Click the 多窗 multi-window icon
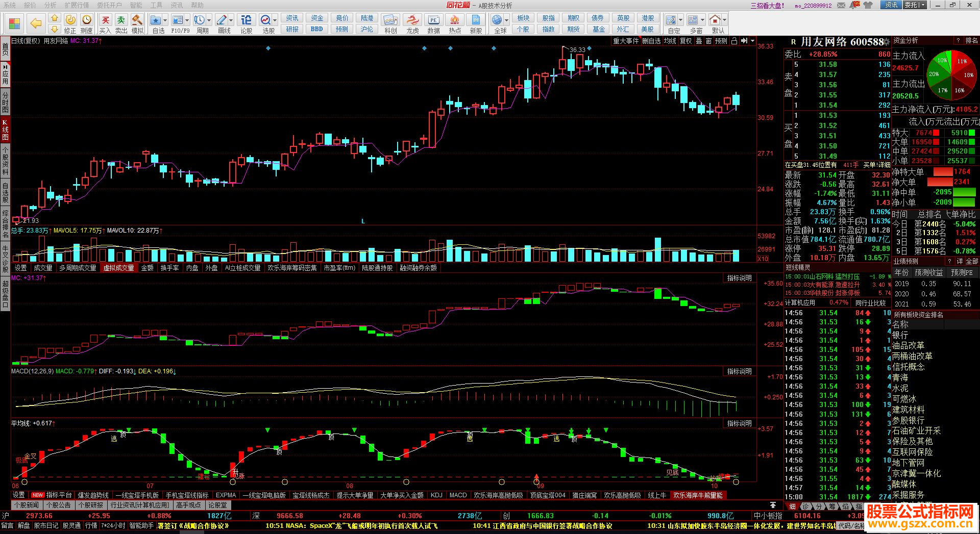The image size is (980, 534). [693, 20]
